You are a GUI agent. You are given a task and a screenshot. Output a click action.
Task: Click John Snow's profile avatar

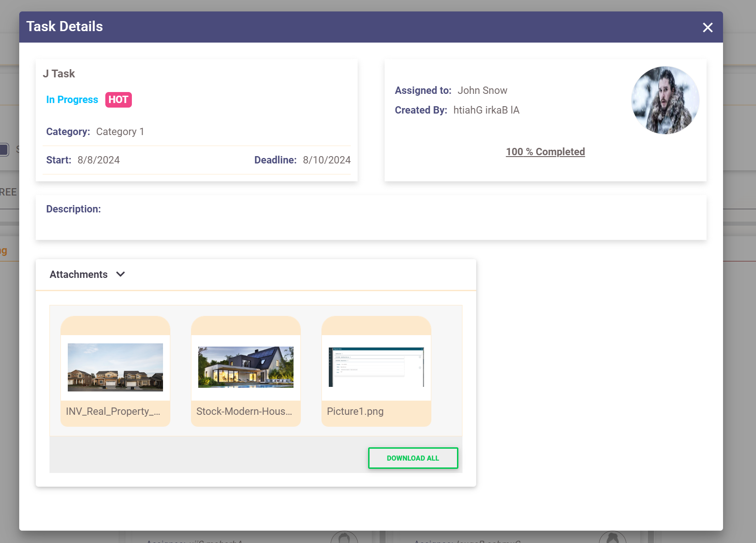665,100
